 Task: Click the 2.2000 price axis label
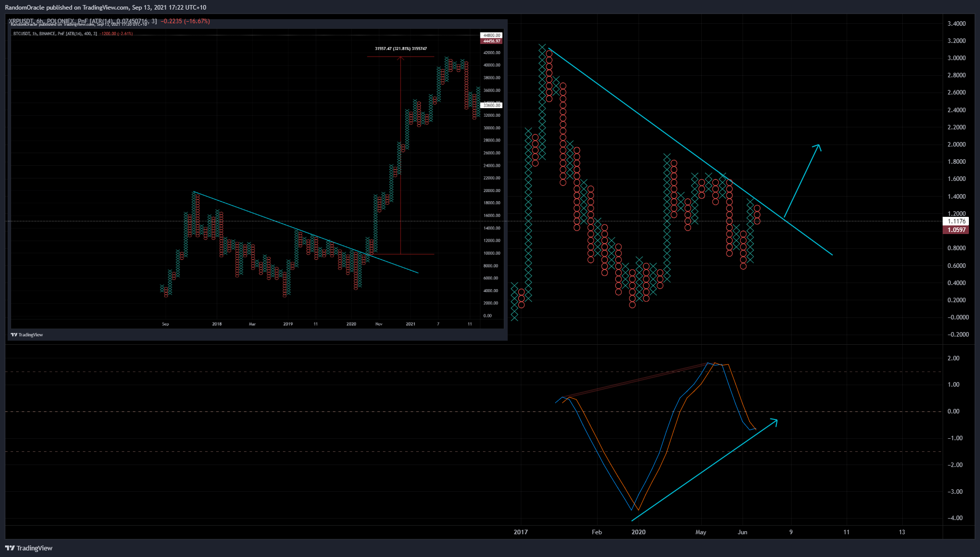tap(956, 127)
